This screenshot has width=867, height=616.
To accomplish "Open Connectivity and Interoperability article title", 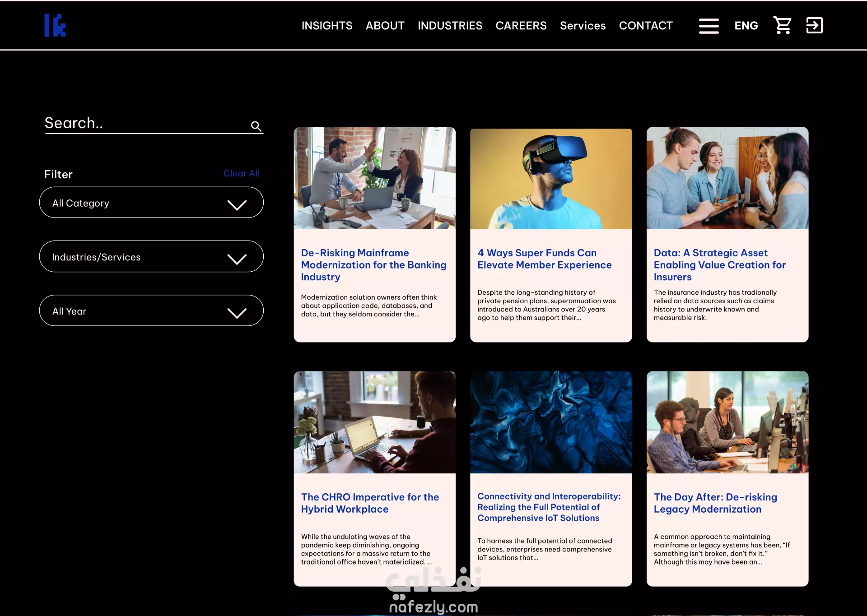I will (x=549, y=507).
